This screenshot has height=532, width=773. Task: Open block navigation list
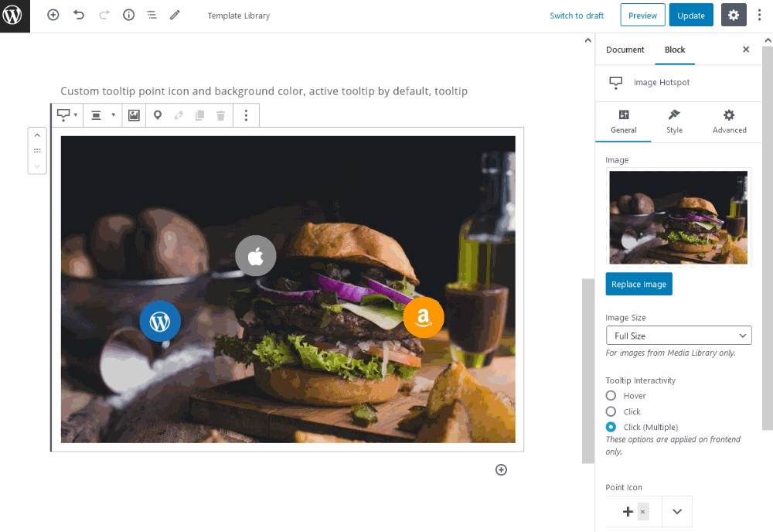tap(152, 15)
